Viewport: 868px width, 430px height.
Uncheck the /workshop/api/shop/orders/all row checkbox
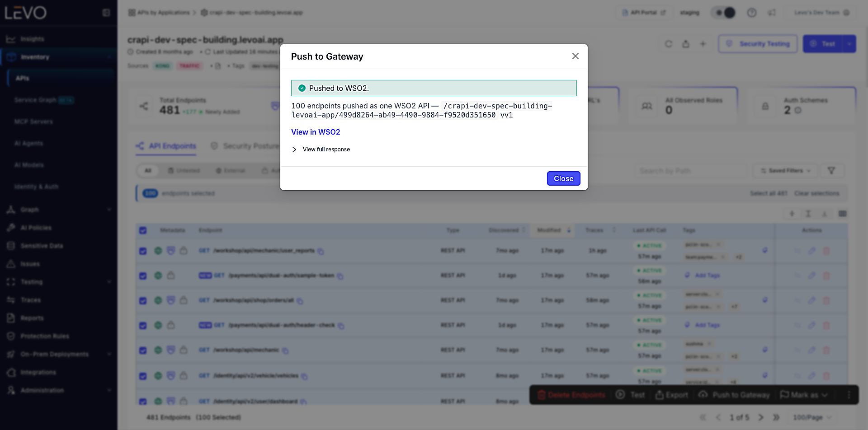point(143,300)
